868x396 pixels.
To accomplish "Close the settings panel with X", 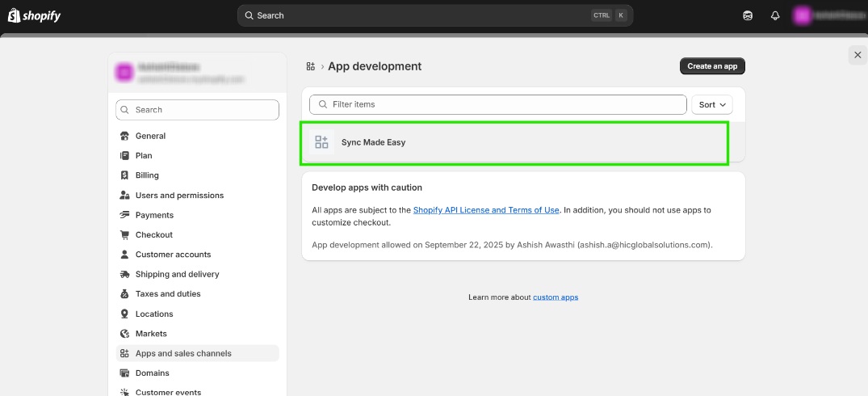I will [x=857, y=55].
